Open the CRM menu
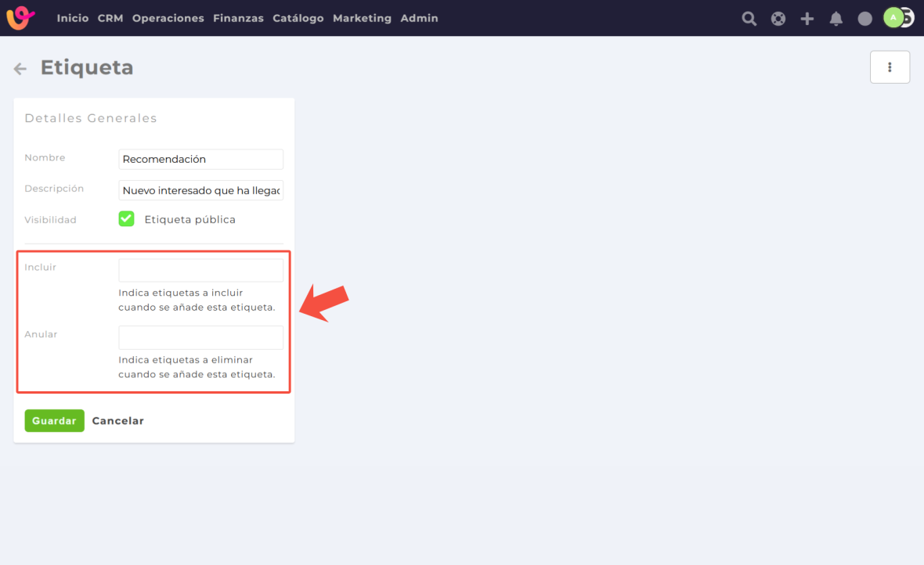 (x=110, y=18)
